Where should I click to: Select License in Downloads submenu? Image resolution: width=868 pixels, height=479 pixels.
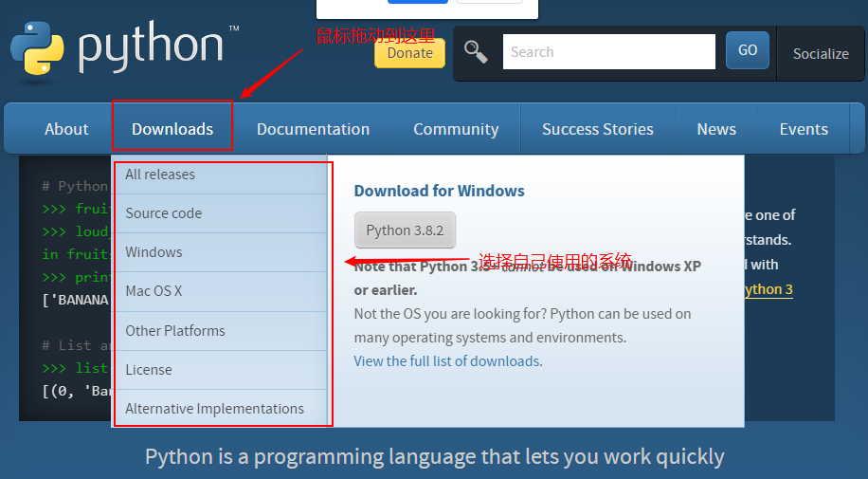pyautogui.click(x=221, y=370)
